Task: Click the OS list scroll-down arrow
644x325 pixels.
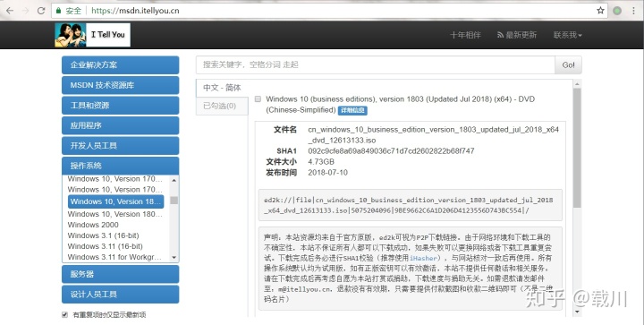Action: (174, 257)
